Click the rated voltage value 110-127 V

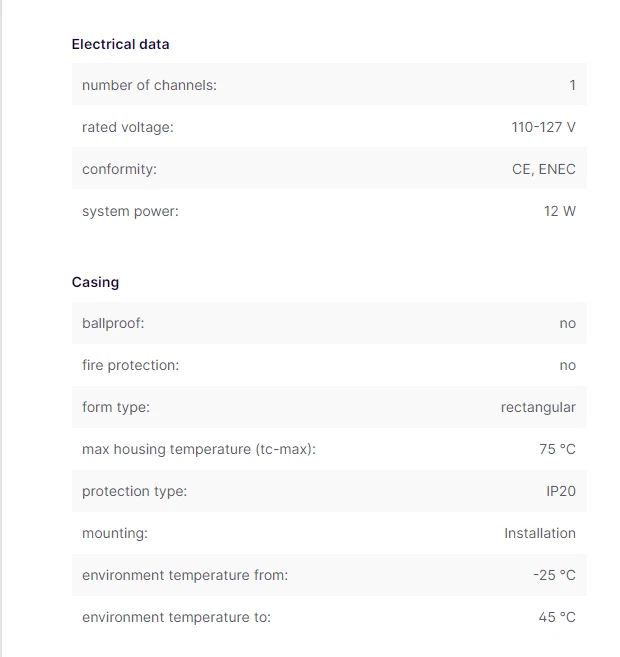coord(543,127)
